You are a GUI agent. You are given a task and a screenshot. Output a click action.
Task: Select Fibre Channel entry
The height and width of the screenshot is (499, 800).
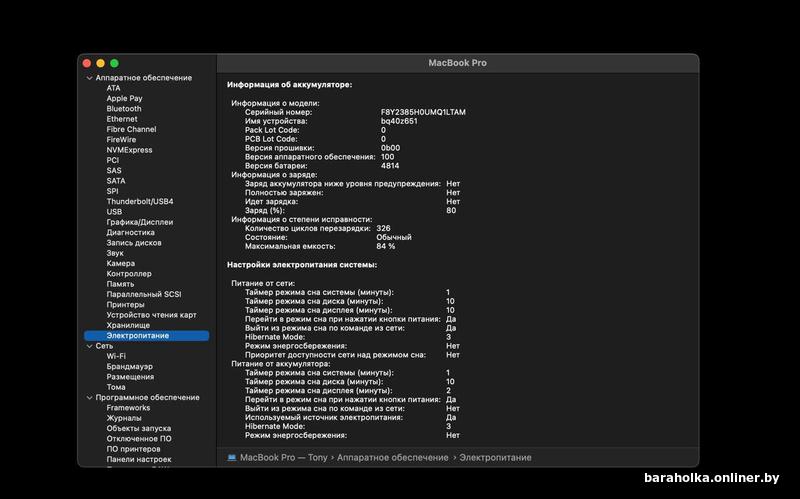[131, 130]
